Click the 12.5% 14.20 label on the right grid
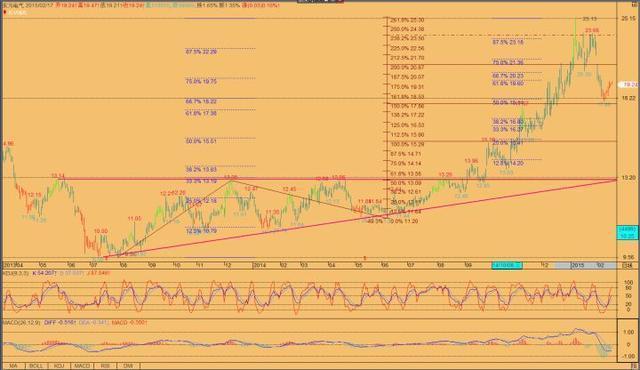The image size is (640, 370). click(508, 163)
